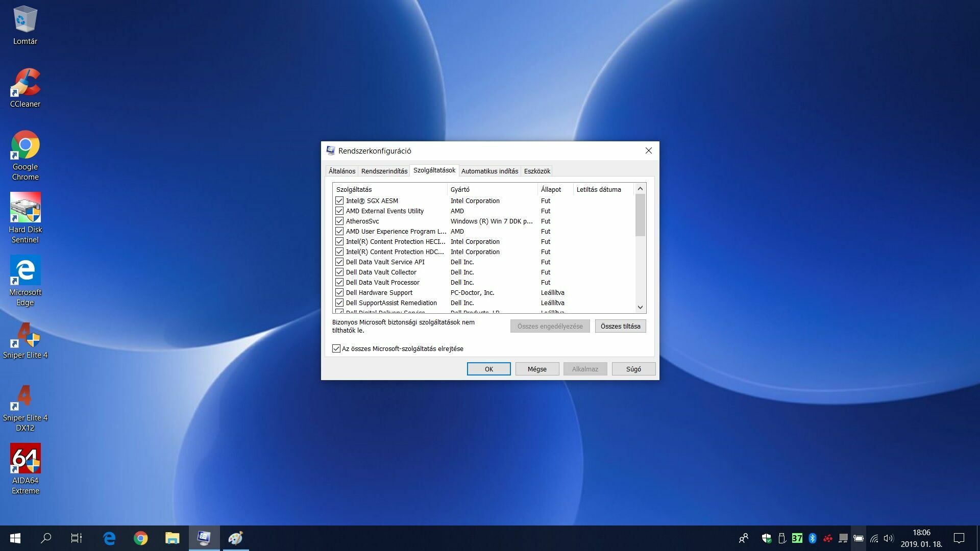
Task: Launch Edge from the taskbar
Action: tap(109, 538)
